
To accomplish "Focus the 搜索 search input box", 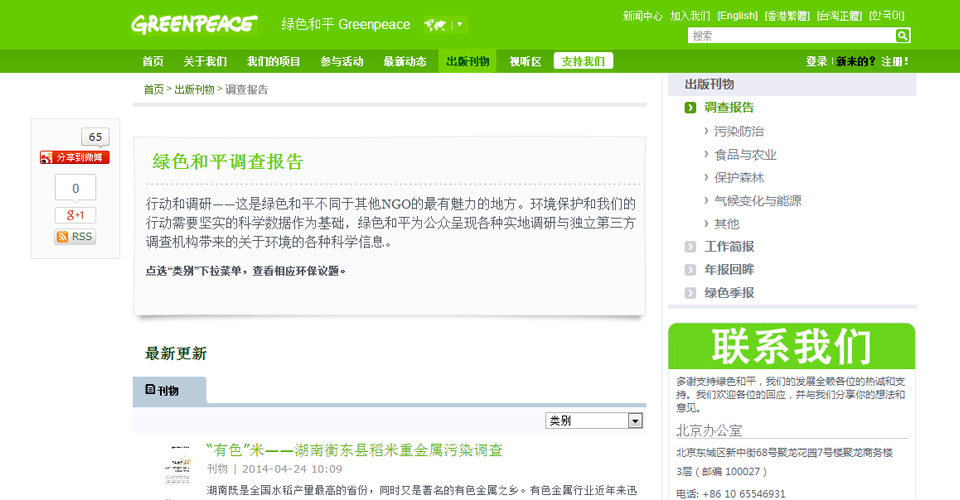I will 791,36.
